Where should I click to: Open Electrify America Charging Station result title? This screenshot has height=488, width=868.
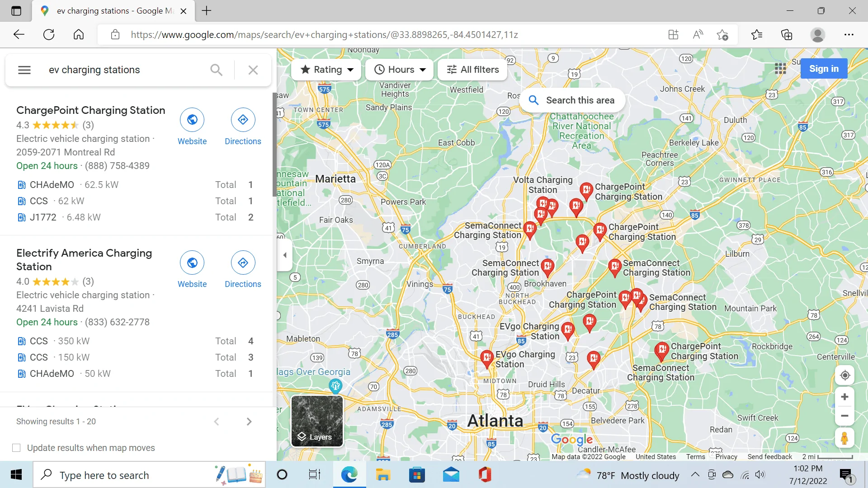pos(84,260)
